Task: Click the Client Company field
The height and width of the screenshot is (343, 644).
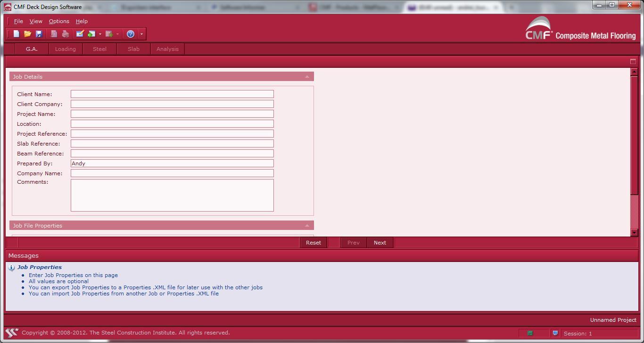Action: pyautogui.click(x=172, y=104)
